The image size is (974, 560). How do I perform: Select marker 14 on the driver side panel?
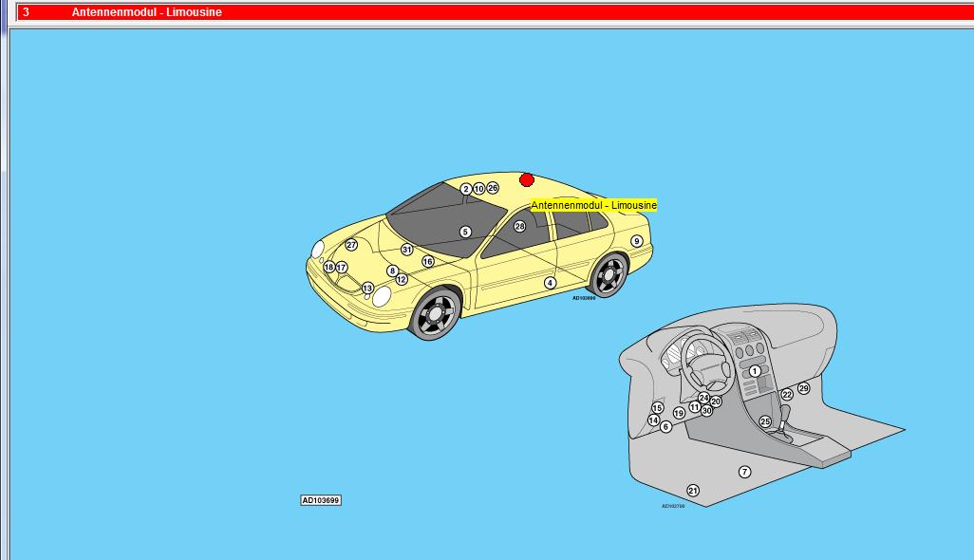(653, 420)
